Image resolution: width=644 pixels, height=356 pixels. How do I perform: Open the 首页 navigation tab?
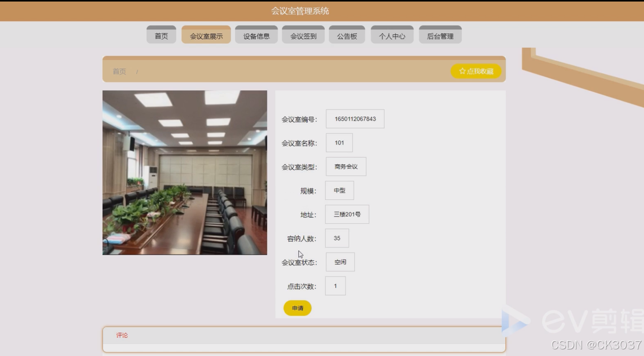161,34
